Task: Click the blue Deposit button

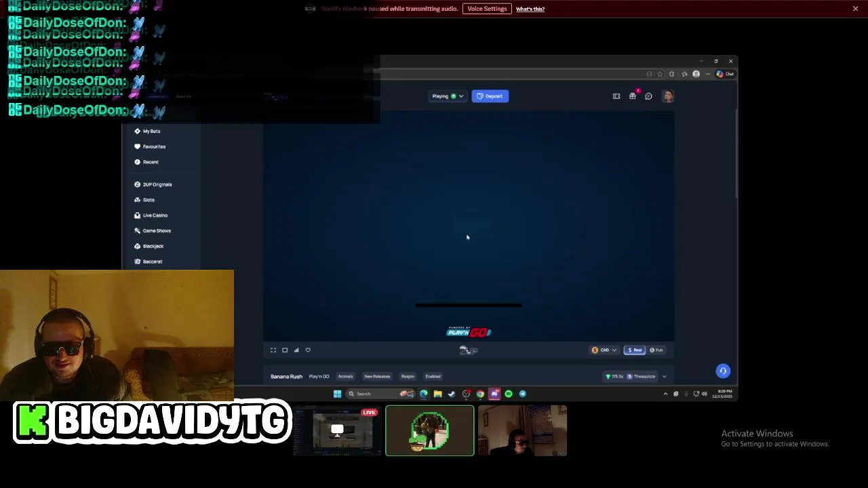Action: click(490, 96)
